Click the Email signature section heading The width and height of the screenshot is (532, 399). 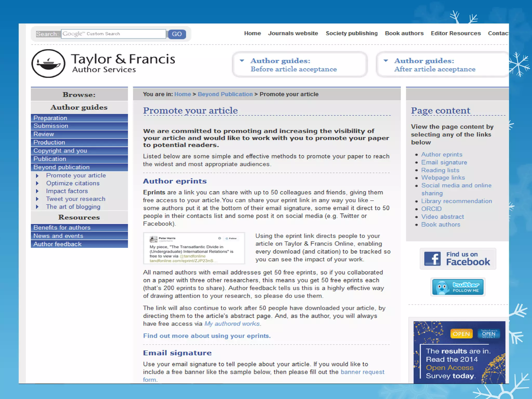coord(177,353)
